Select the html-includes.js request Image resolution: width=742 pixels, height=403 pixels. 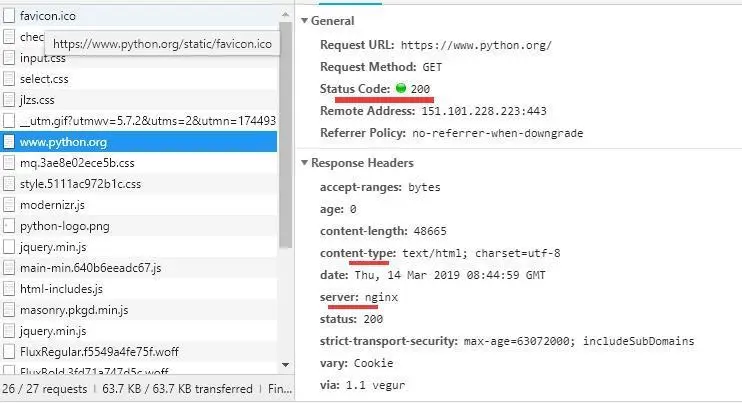pyautogui.click(x=139, y=289)
